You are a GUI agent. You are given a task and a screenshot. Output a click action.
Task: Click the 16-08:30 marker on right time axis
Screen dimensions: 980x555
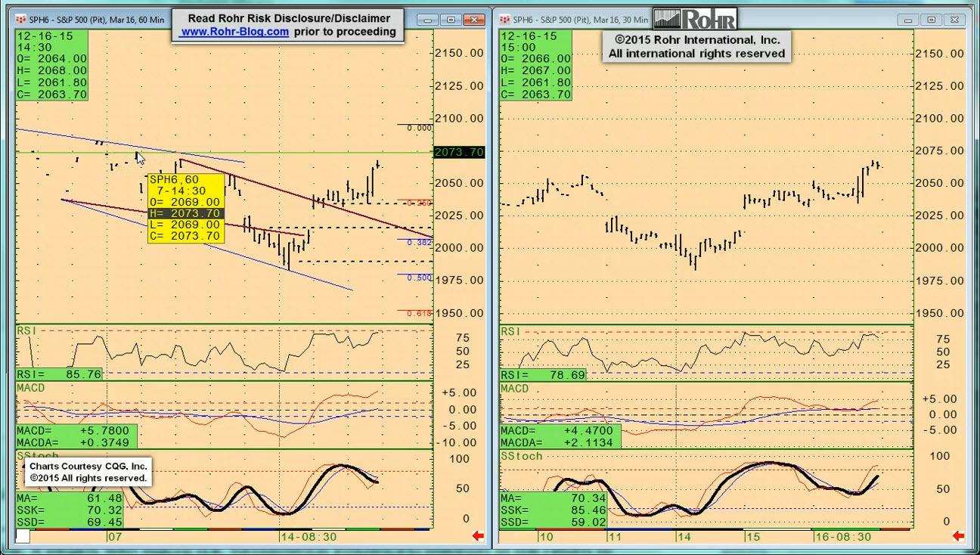pos(842,537)
